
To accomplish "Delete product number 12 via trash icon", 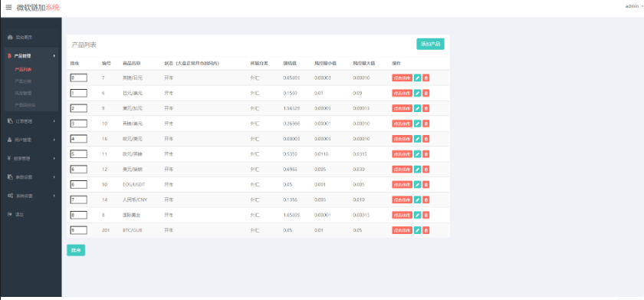I will (x=426, y=170).
